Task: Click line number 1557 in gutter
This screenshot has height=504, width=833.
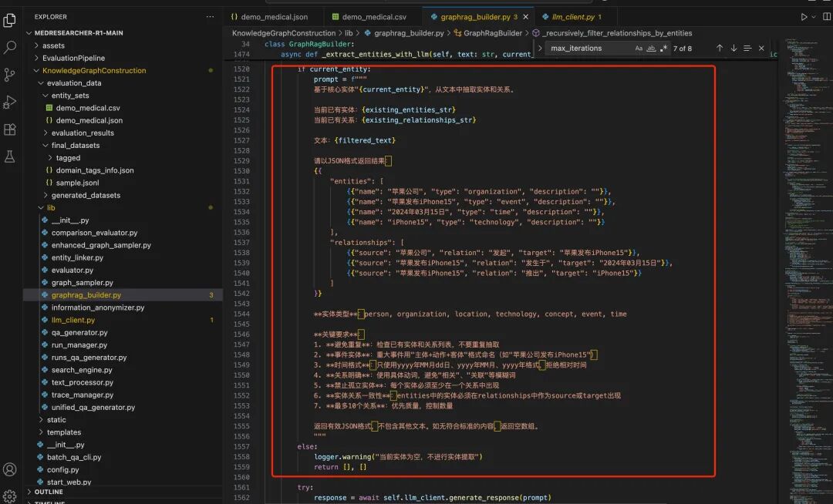Action: pos(241,447)
